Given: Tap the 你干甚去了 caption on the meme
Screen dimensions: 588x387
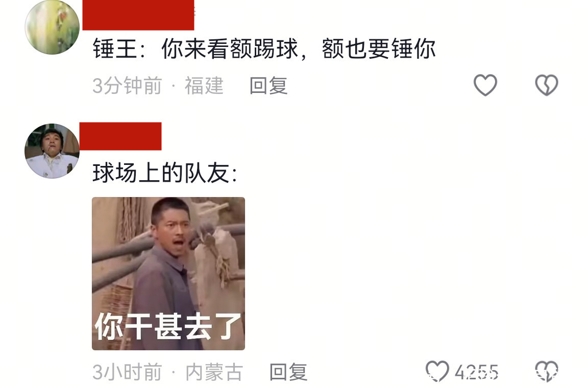Looking at the screenshot, I should click(x=168, y=326).
